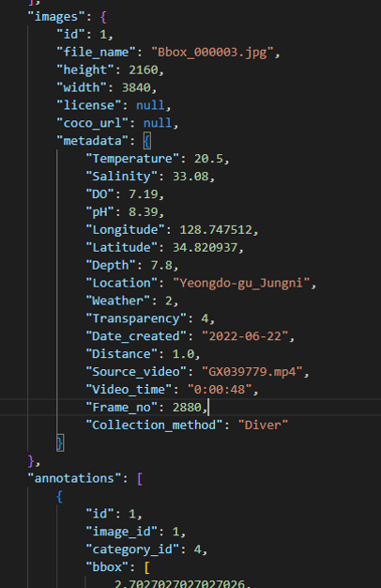Click the Temperature value 20.5
The image size is (381, 588).
pyautogui.click(x=208, y=159)
